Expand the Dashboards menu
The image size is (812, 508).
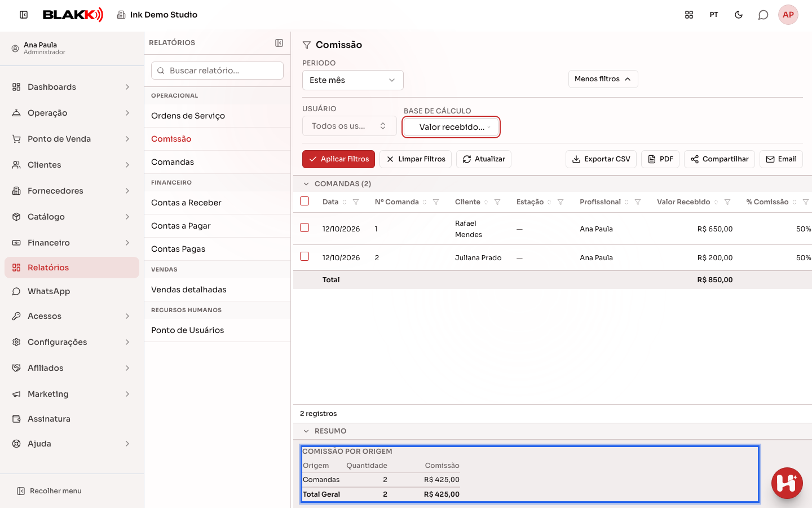pos(72,87)
